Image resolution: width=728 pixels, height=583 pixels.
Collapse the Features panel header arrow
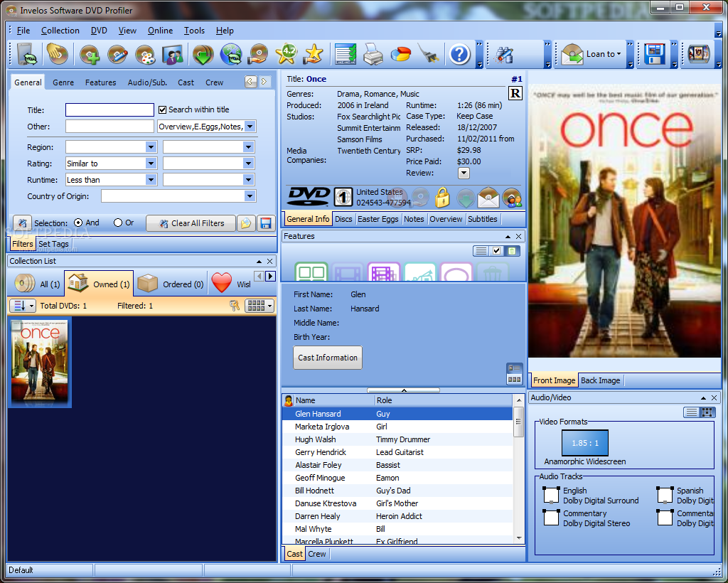[508, 236]
